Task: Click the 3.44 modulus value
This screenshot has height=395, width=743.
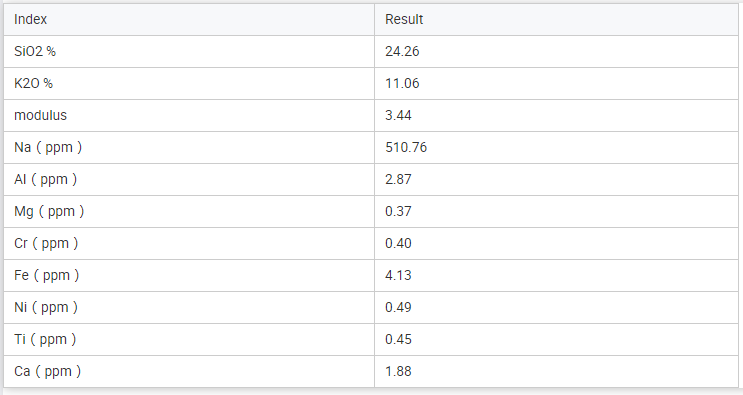Action: (398, 115)
